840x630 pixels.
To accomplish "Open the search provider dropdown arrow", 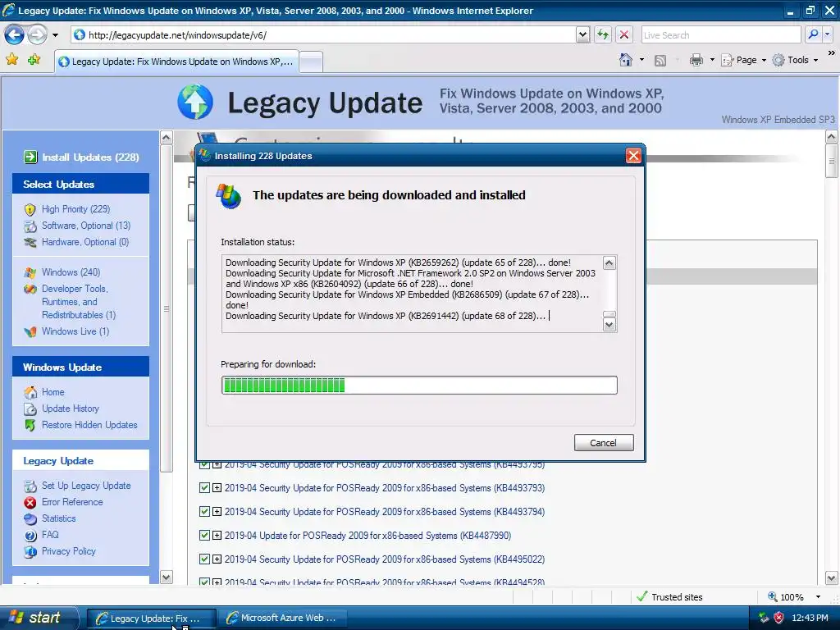I will tap(828, 34).
